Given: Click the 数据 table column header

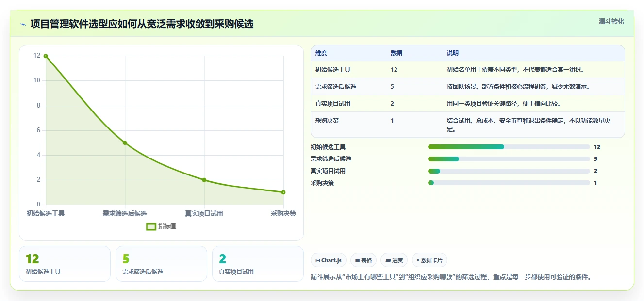Looking at the screenshot, I should 396,53.
